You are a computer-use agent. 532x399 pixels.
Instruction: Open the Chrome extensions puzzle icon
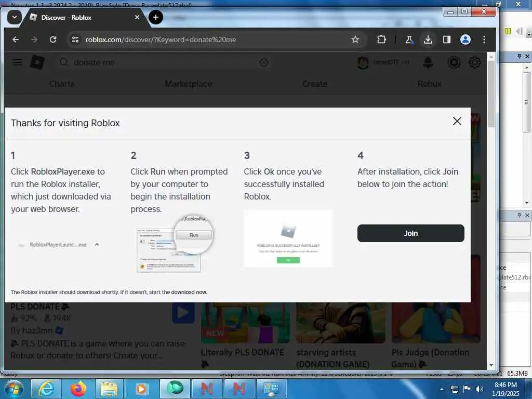[x=381, y=39]
